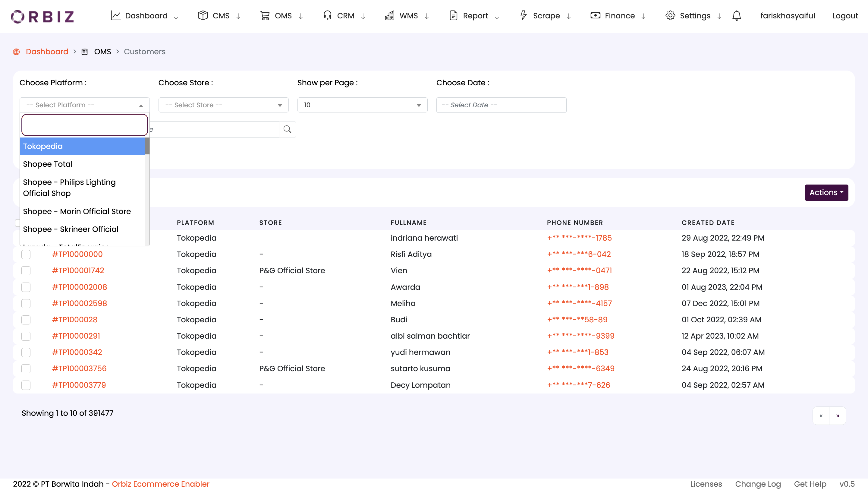Open Licenses footer link
The image size is (868, 490).
[x=706, y=484]
